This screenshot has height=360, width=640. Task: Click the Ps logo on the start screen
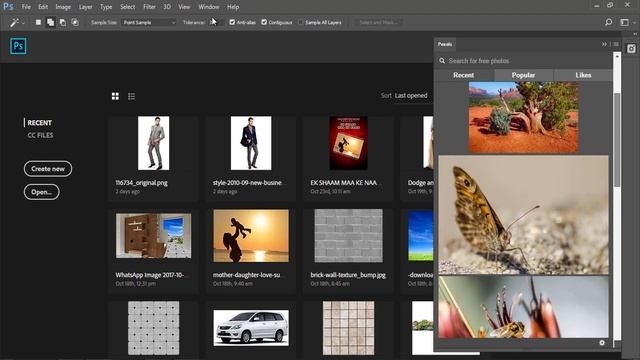[18, 46]
